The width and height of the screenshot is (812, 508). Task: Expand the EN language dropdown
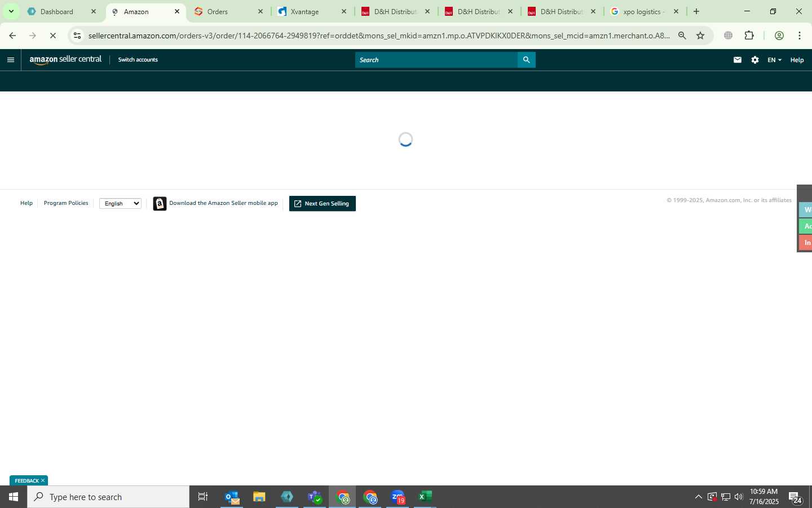point(774,60)
